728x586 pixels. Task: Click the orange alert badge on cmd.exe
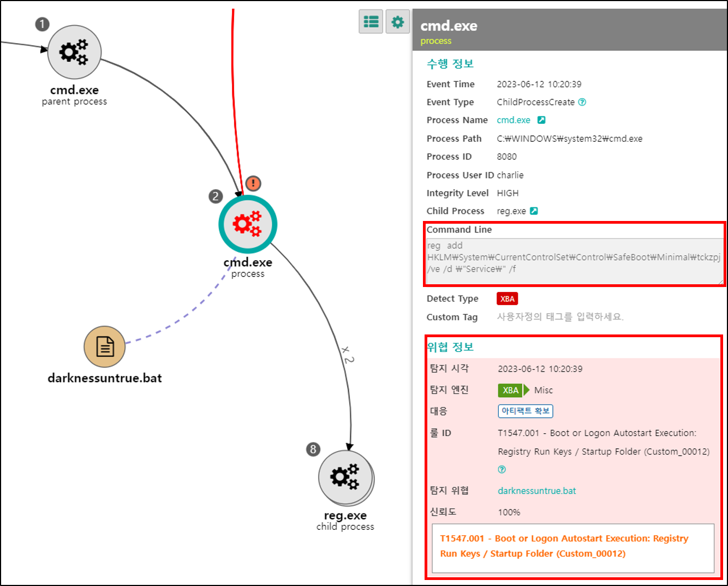click(253, 183)
